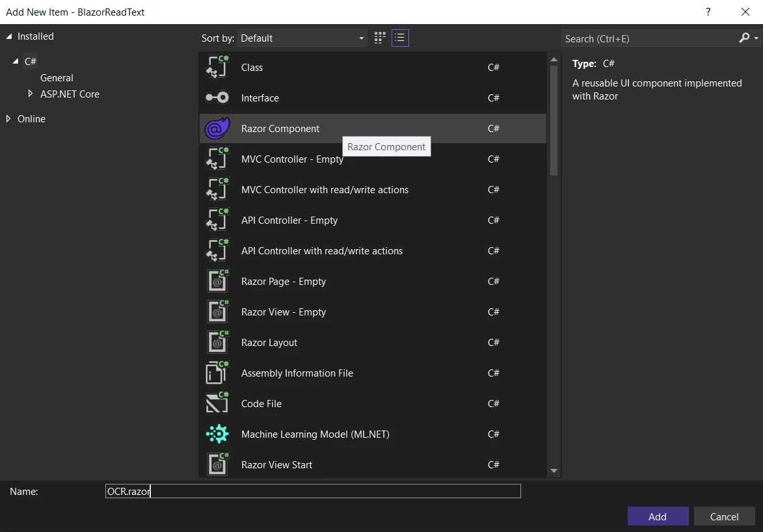Select MVC Controller with read/write actions
Screen dimensions: 763x532
(x=325, y=190)
